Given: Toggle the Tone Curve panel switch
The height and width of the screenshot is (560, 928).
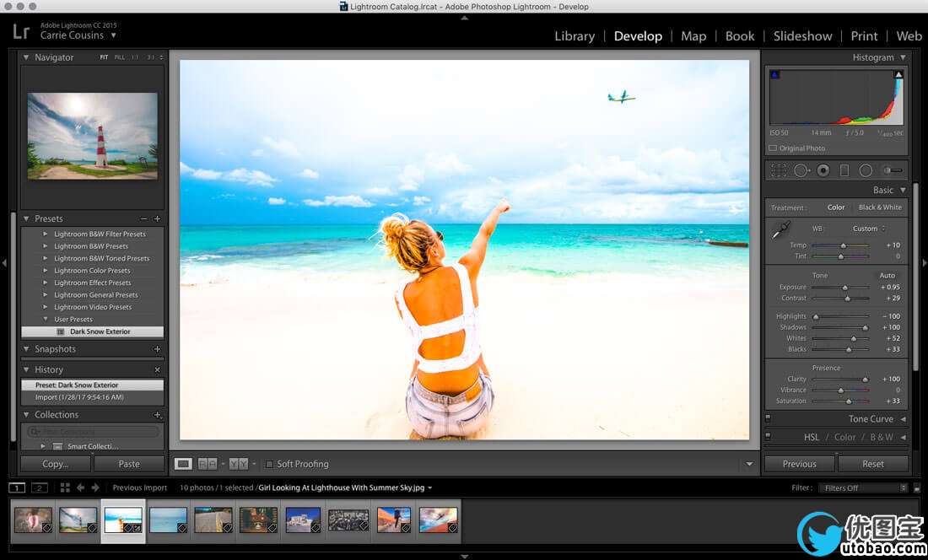Looking at the screenshot, I should coord(768,418).
